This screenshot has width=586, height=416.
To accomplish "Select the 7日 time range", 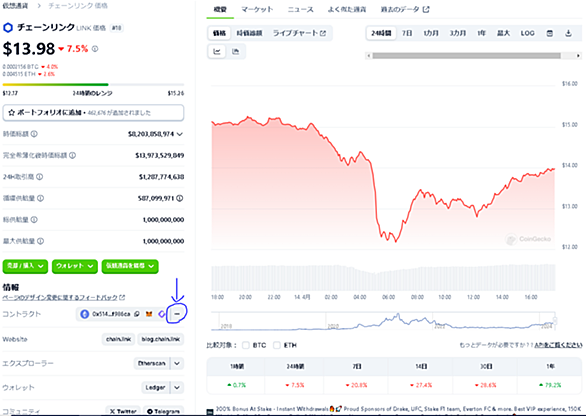I will tap(407, 33).
